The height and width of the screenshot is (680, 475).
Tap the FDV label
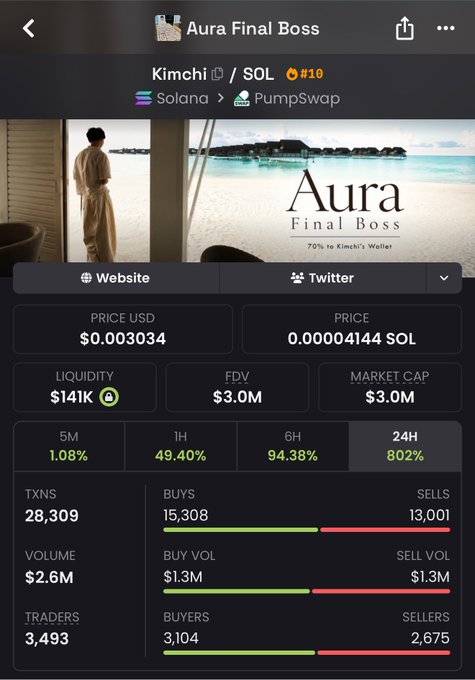point(237,376)
